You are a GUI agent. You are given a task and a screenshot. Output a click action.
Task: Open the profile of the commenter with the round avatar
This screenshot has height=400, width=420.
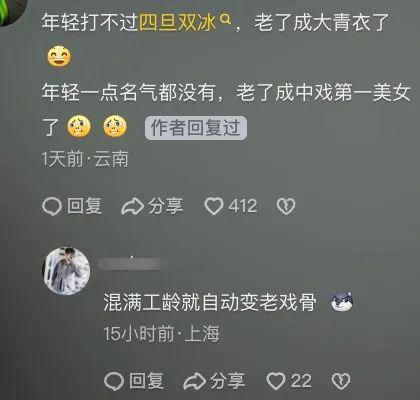(67, 271)
